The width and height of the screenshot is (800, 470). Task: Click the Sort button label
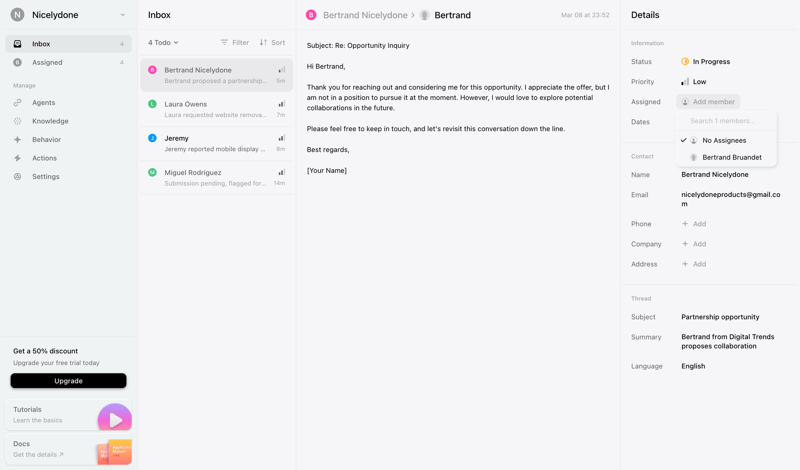click(278, 42)
